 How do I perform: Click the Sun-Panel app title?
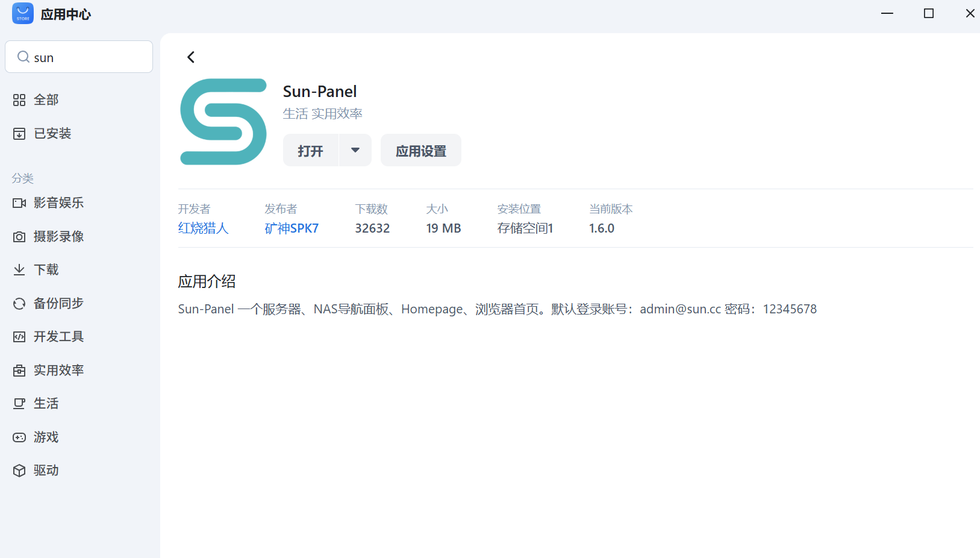point(320,92)
